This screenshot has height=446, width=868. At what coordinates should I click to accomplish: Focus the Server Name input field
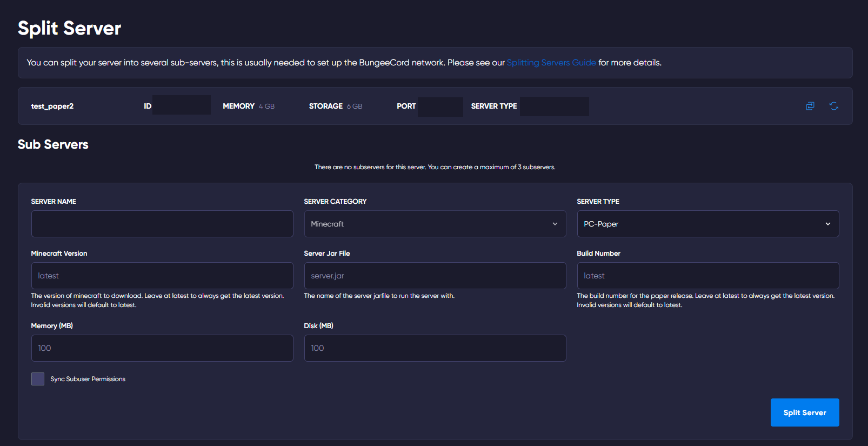[x=162, y=224]
